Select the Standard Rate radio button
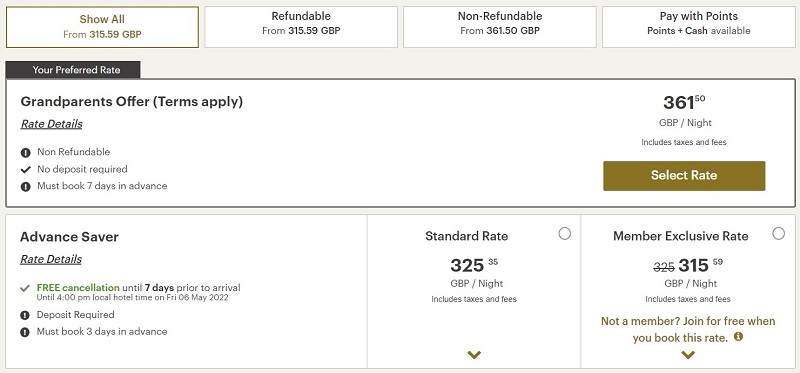 (x=564, y=234)
